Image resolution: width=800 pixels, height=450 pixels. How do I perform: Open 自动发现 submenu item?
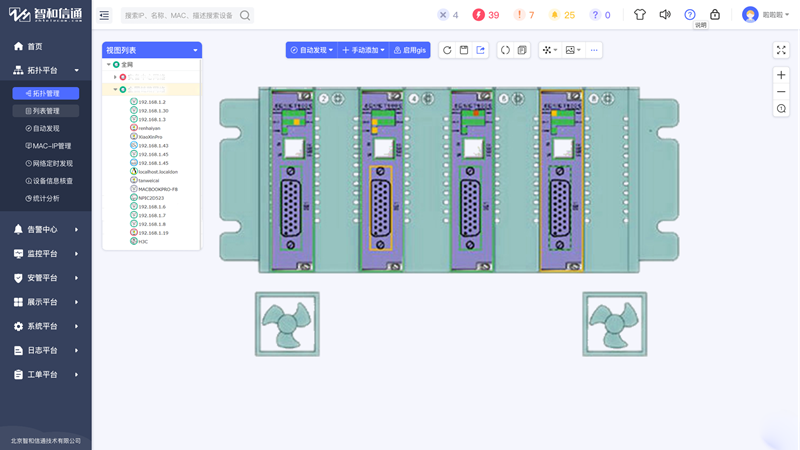(46, 129)
